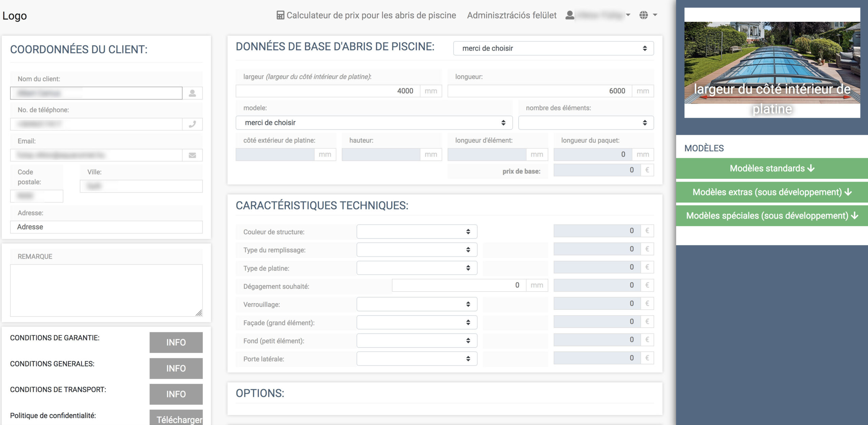Open the Couleur de structure dropdown
This screenshot has height=425, width=868.
click(x=417, y=232)
